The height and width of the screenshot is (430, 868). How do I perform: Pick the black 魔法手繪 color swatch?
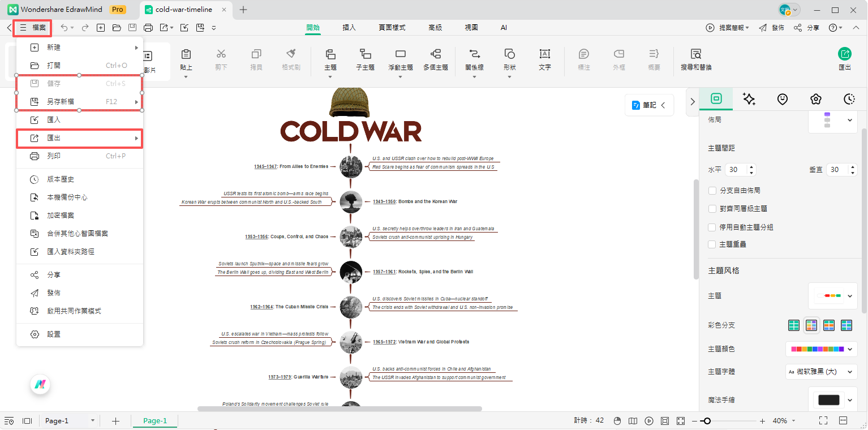pos(829,400)
